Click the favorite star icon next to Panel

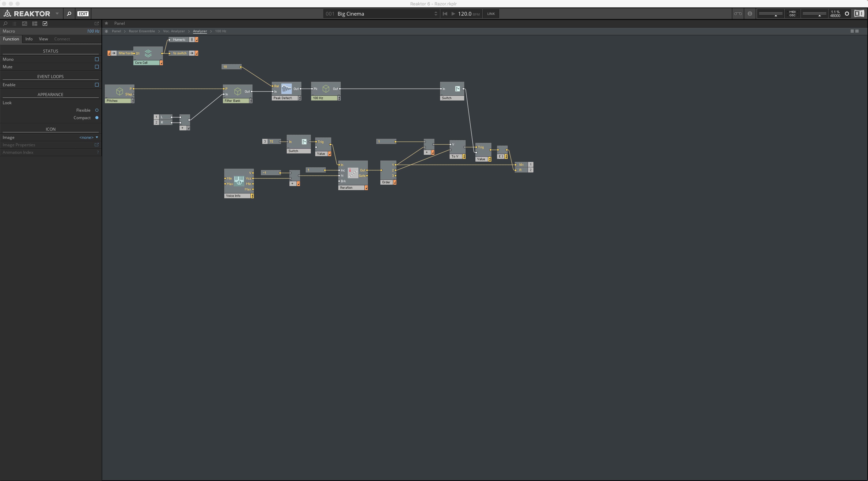point(107,23)
